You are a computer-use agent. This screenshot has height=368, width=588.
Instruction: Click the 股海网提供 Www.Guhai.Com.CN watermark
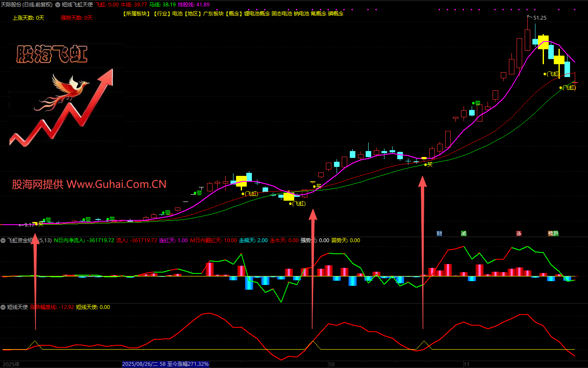[89, 184]
